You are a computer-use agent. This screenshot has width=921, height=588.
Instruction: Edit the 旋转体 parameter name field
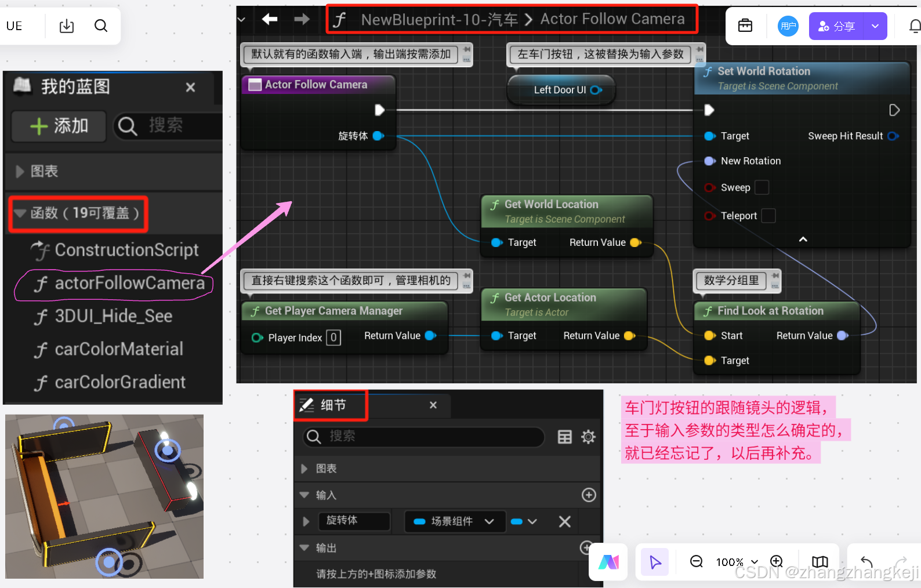coord(354,521)
